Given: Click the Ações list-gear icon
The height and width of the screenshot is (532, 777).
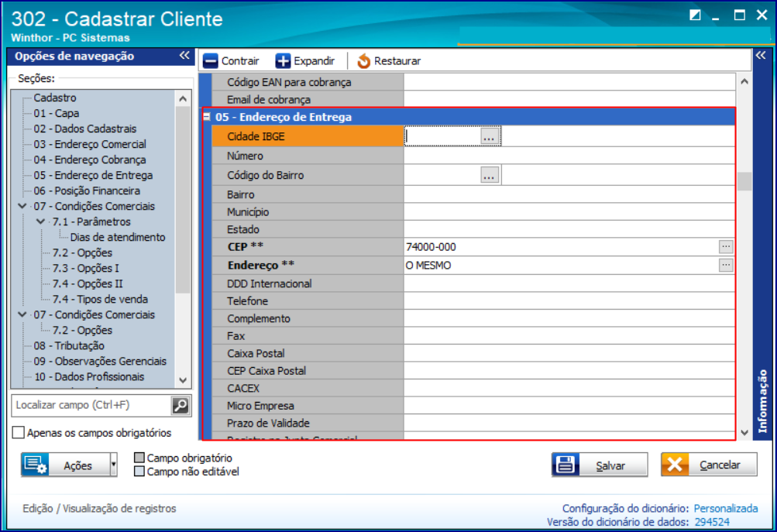Looking at the screenshot, I should point(35,465).
